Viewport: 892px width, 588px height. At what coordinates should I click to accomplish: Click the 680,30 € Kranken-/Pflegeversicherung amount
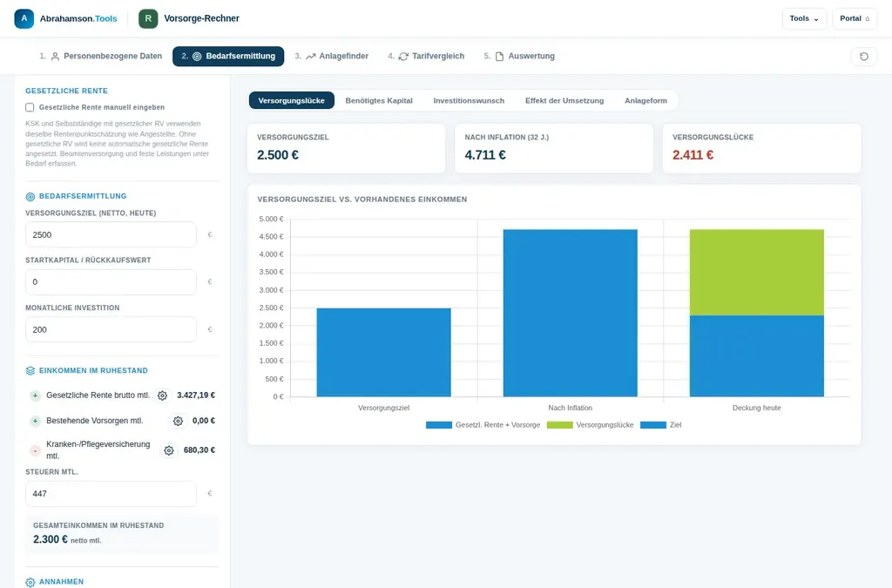199,450
